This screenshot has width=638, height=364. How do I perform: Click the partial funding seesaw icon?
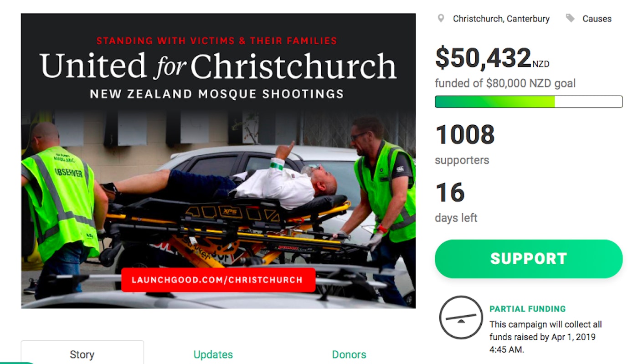pos(461,318)
